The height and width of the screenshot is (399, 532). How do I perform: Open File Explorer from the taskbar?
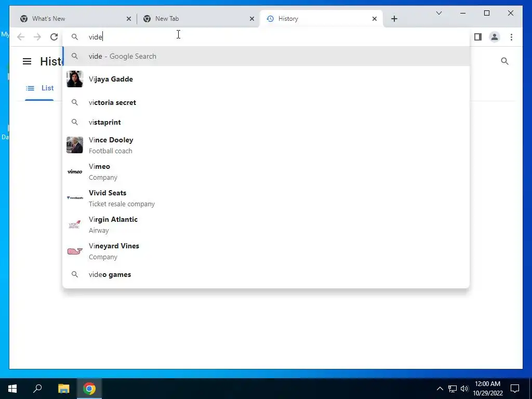tap(63, 389)
